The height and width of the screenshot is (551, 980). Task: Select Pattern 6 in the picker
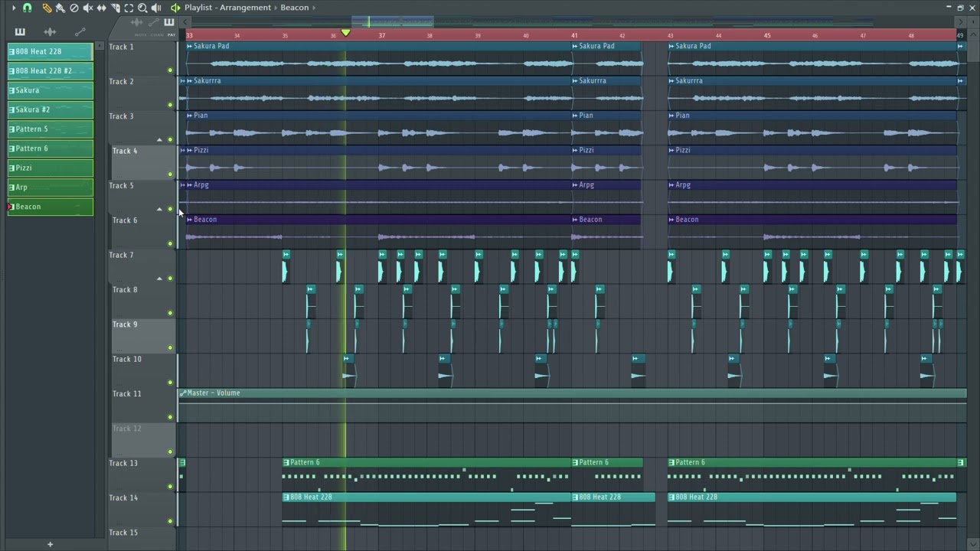click(51, 148)
